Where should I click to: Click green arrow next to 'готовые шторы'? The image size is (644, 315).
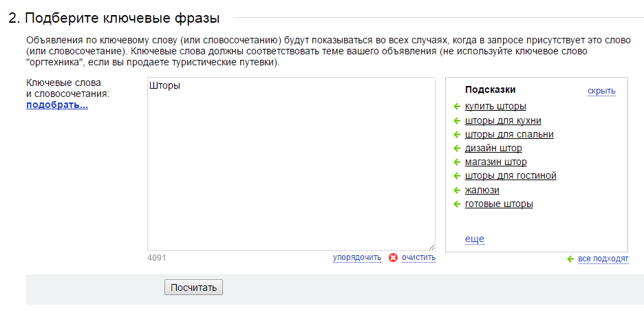(x=456, y=204)
